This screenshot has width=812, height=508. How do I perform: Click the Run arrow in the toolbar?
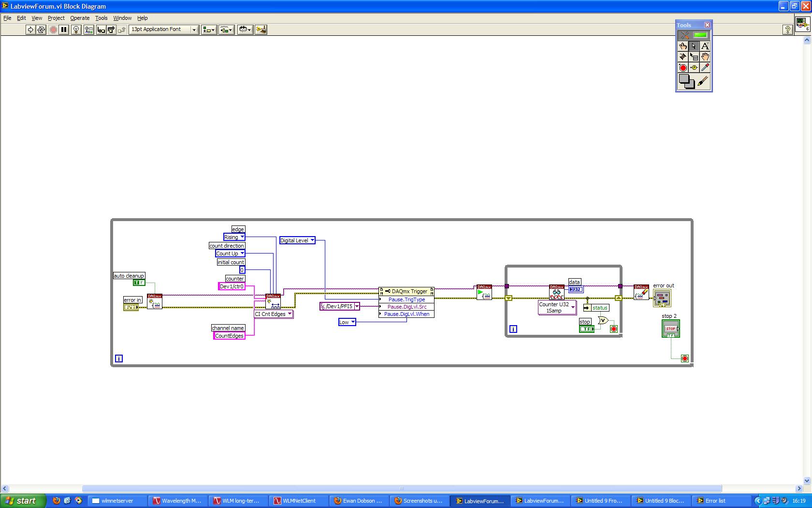click(x=30, y=30)
